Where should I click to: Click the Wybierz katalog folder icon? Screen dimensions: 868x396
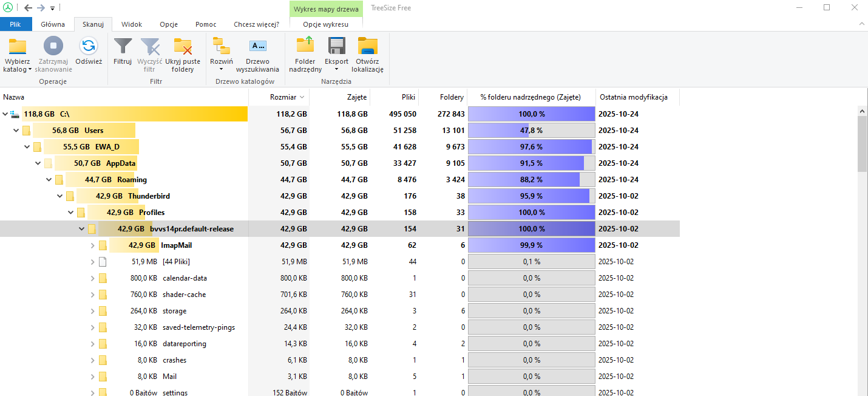pos(17,46)
